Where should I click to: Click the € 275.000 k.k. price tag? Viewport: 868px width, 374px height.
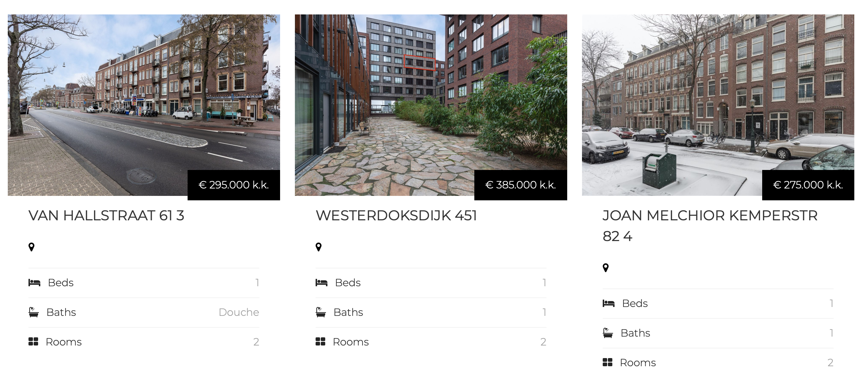pyautogui.click(x=808, y=185)
